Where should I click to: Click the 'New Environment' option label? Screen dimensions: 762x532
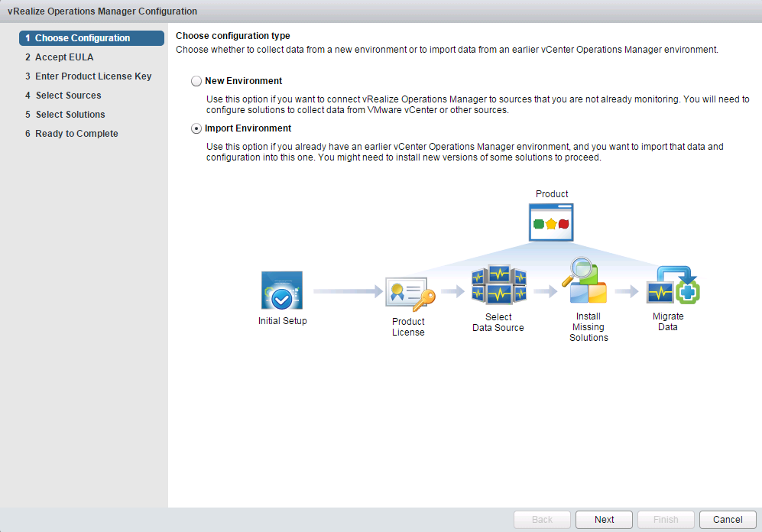(x=244, y=81)
